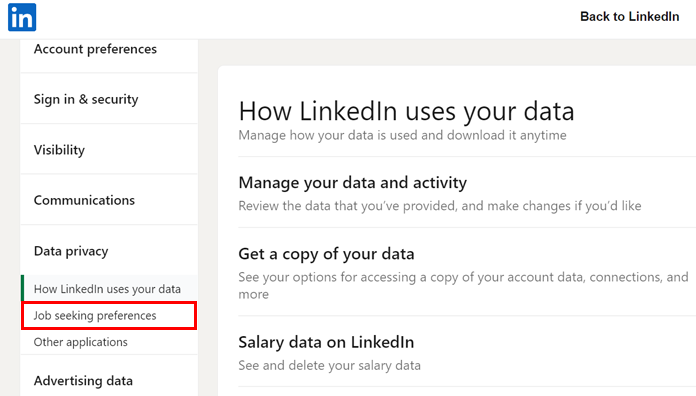
Task: Open Communications settings section
Action: (x=84, y=200)
